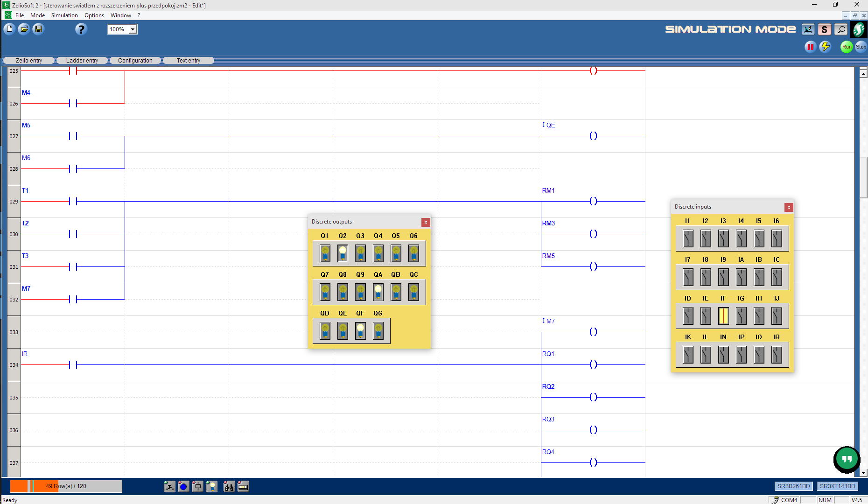Viewport: 868px width, 504px height.
Task: Click QF output lamp
Action: tap(360, 331)
